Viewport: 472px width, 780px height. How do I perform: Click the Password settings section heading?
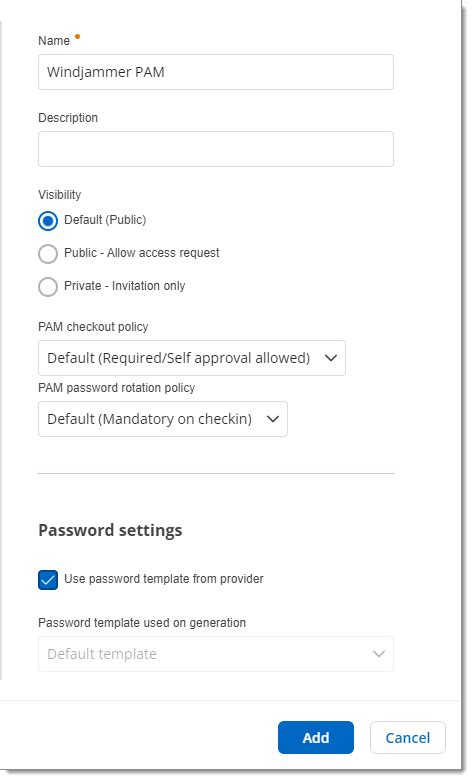[110, 530]
